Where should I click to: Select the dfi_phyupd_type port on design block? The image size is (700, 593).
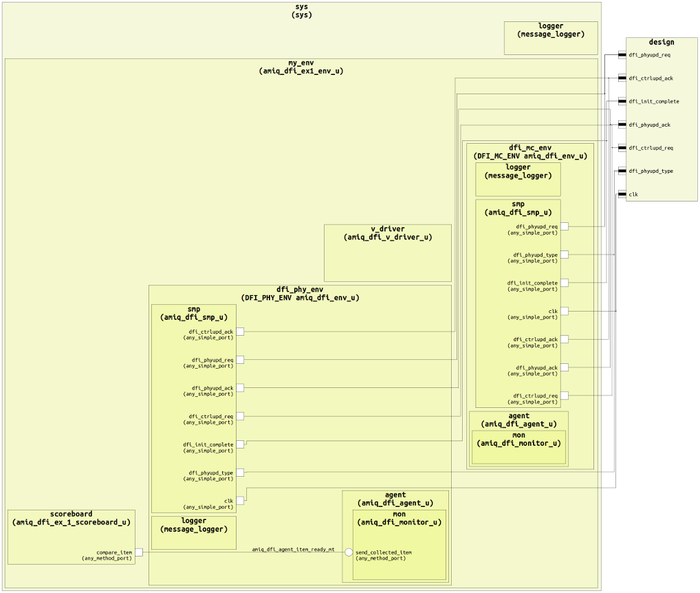click(x=624, y=171)
